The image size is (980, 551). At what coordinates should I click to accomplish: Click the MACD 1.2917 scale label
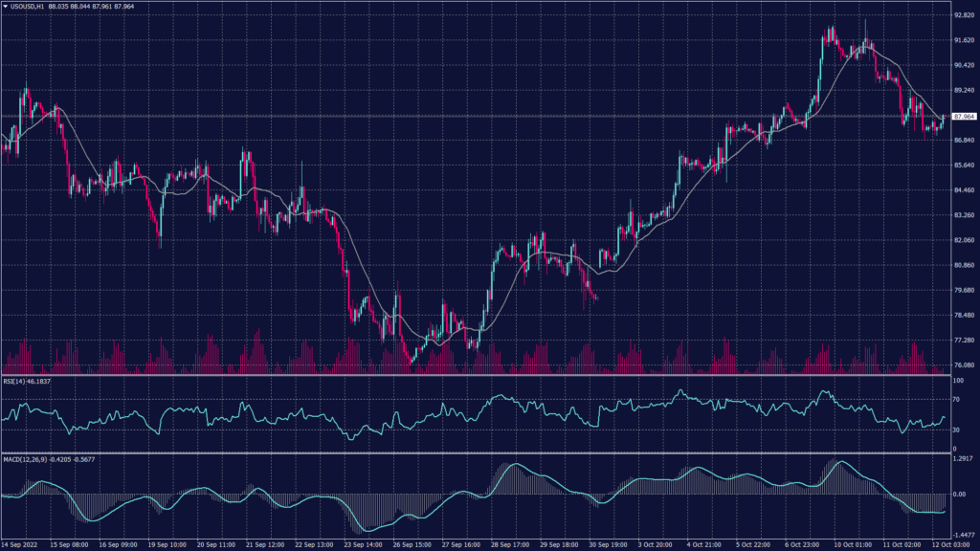[x=963, y=460]
